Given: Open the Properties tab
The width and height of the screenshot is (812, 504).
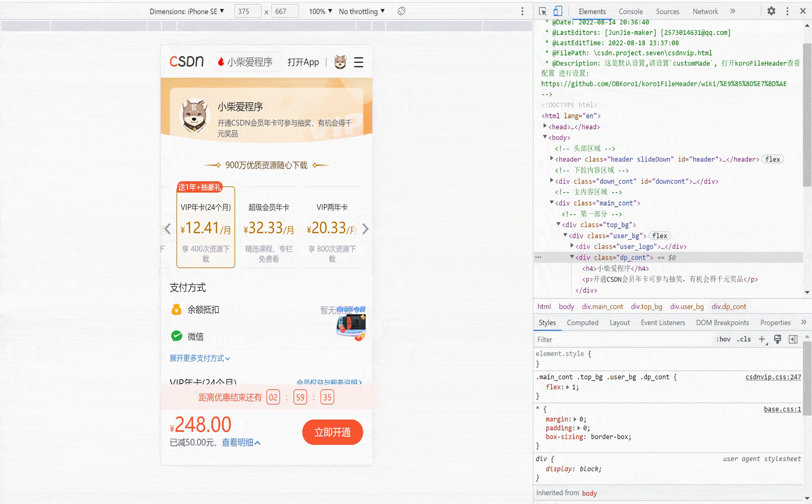Looking at the screenshot, I should 775,322.
